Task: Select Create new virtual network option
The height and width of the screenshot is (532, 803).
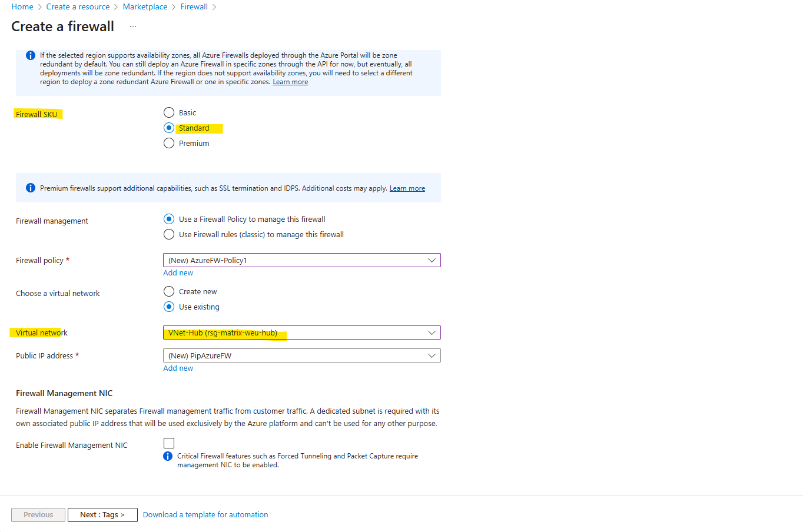Action: tap(169, 291)
